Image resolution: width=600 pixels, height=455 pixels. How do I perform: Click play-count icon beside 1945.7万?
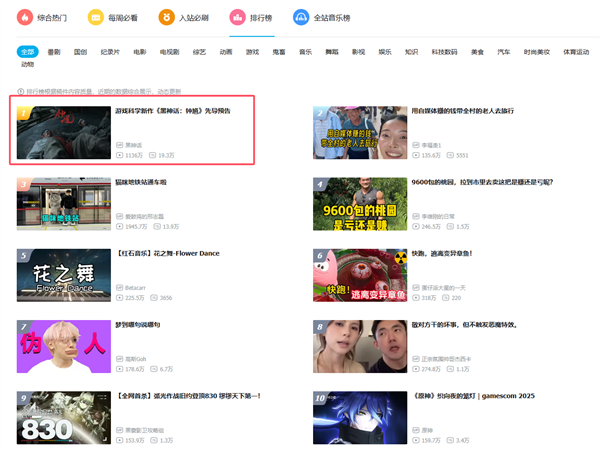[x=119, y=227]
